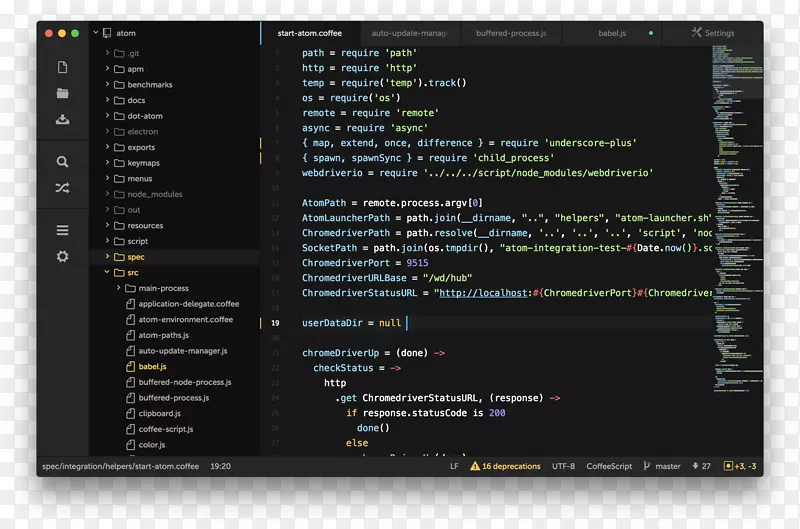Expand the main-process folder chevron
This screenshot has height=529, width=800.
point(118,288)
